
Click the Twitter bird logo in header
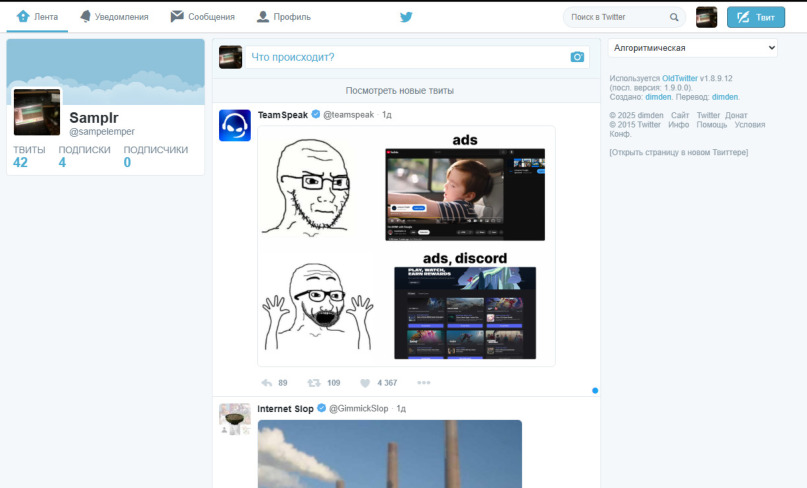pyautogui.click(x=406, y=17)
